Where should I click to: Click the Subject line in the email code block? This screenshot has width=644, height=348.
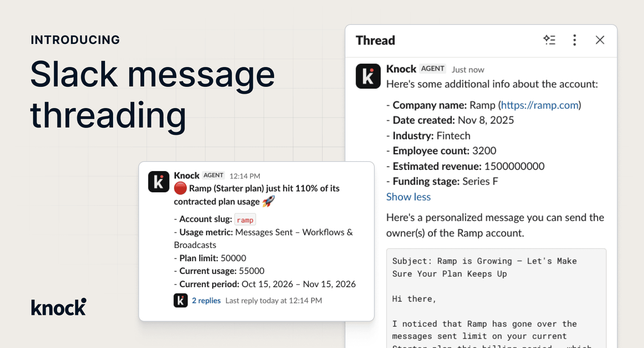[484, 267]
